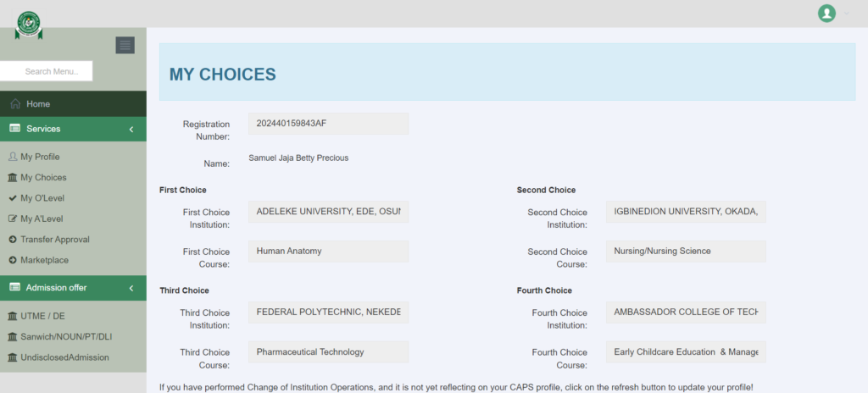Click the My O'Level checkmark icon
The height and width of the screenshot is (393, 868).
13,198
